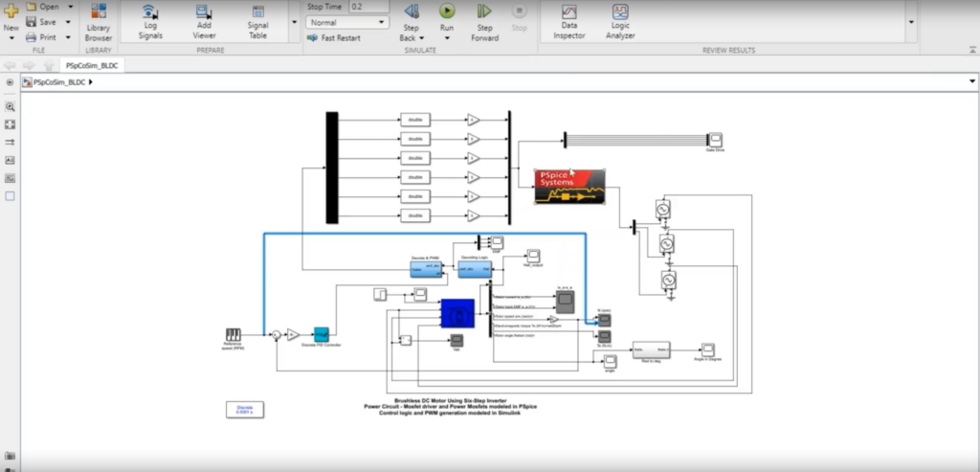This screenshot has width=980, height=472.
Task: Open the Normal simulation mode dropdown
Action: coord(346,23)
